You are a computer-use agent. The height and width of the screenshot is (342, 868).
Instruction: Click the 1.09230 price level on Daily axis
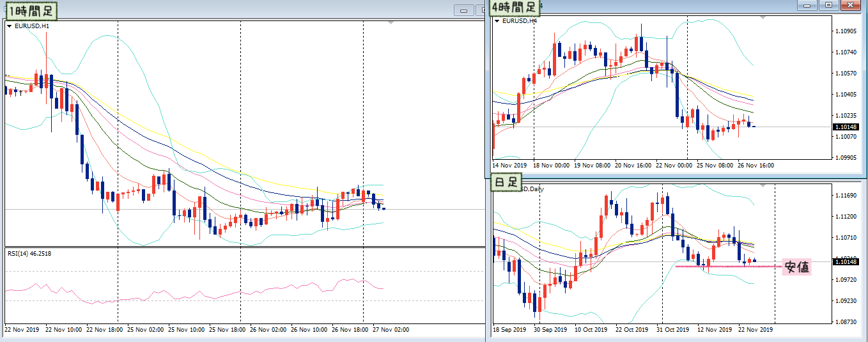(846, 300)
